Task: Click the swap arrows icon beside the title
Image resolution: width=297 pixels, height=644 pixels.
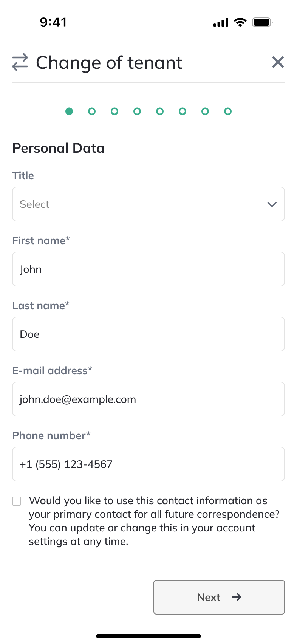Action: pyautogui.click(x=20, y=62)
